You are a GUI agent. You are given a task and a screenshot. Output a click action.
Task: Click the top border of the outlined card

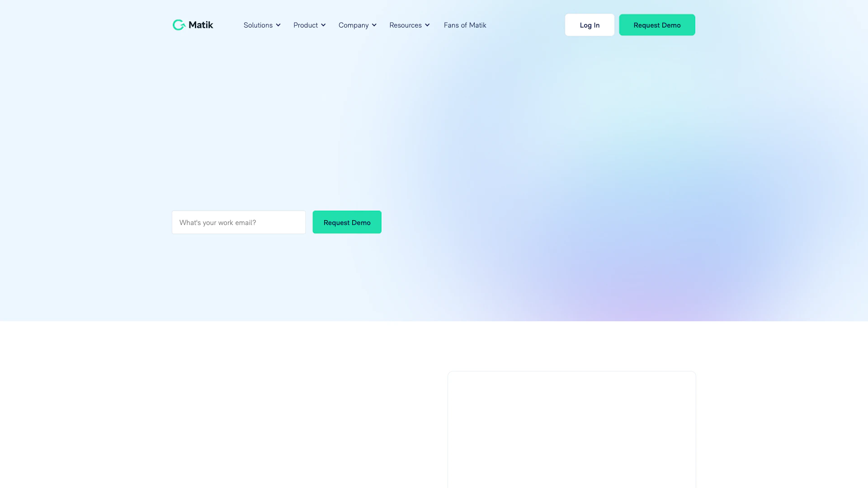coord(571,371)
